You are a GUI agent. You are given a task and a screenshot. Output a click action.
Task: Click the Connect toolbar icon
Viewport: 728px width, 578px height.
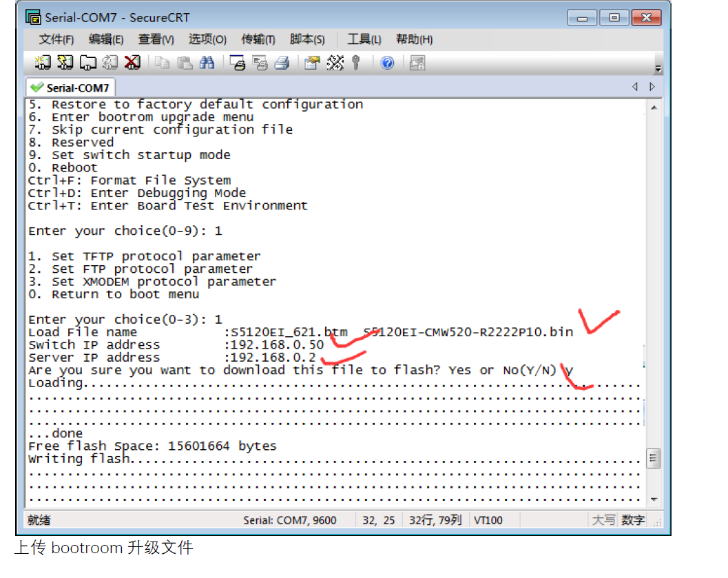pos(43,63)
